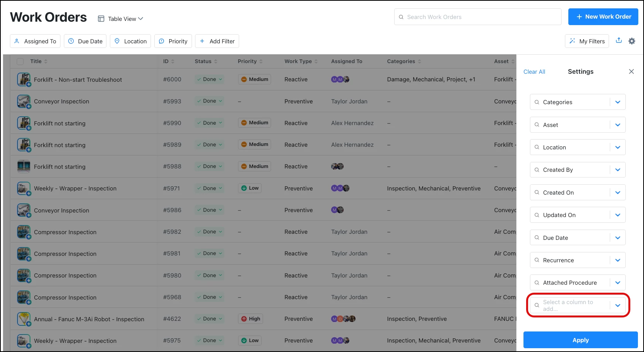Click the Medium priority badge for #6000
Screen dimensions: 644x352
tap(254, 79)
